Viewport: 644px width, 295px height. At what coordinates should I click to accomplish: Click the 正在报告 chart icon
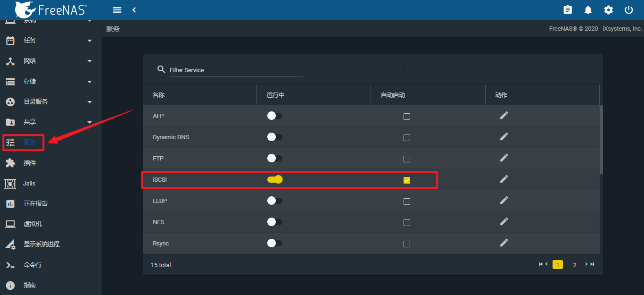10,204
